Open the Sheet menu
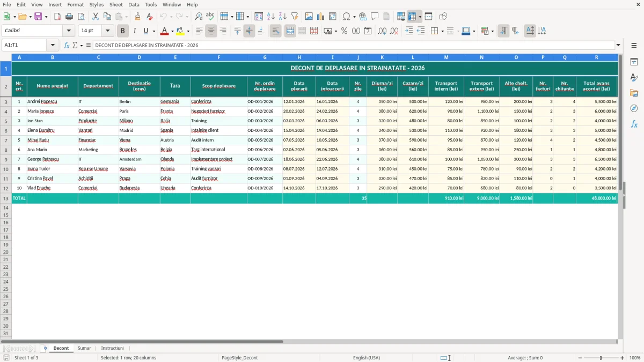Image resolution: width=644 pixels, height=362 pixels. (x=116, y=4)
